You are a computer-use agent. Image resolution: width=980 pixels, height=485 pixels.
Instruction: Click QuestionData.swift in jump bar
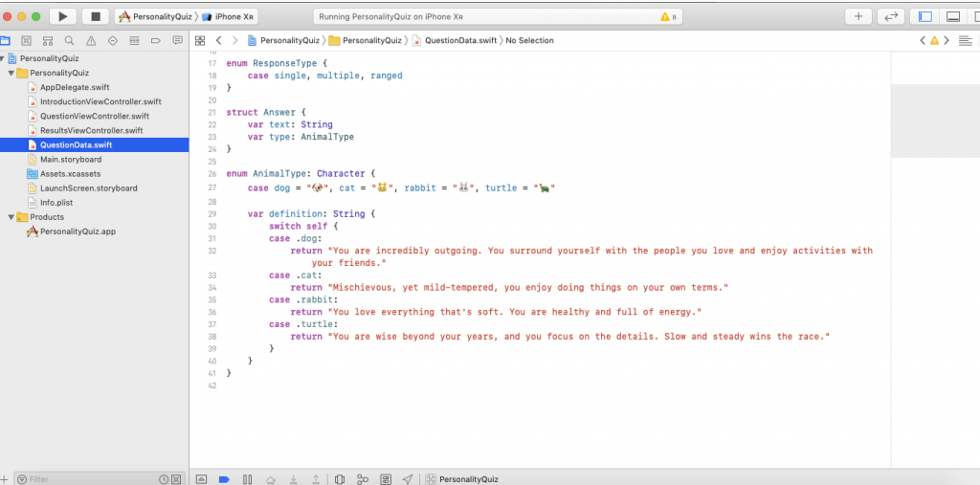pyautogui.click(x=455, y=40)
